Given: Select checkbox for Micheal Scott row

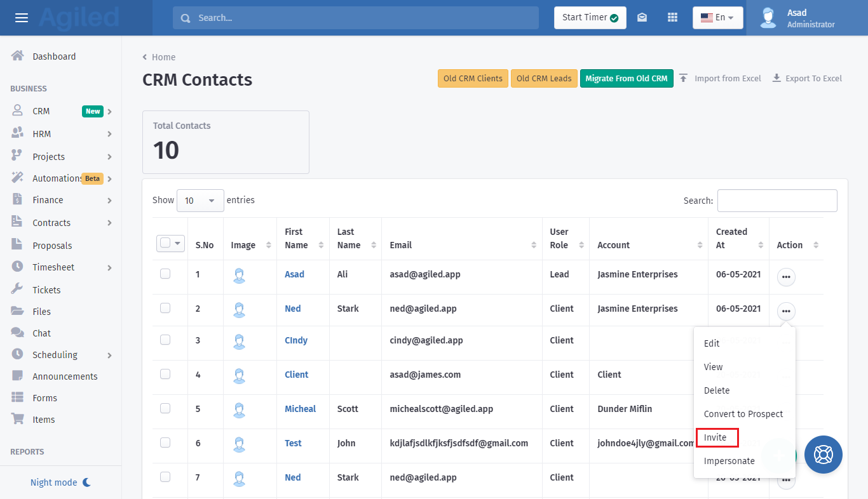Looking at the screenshot, I should [x=165, y=409].
